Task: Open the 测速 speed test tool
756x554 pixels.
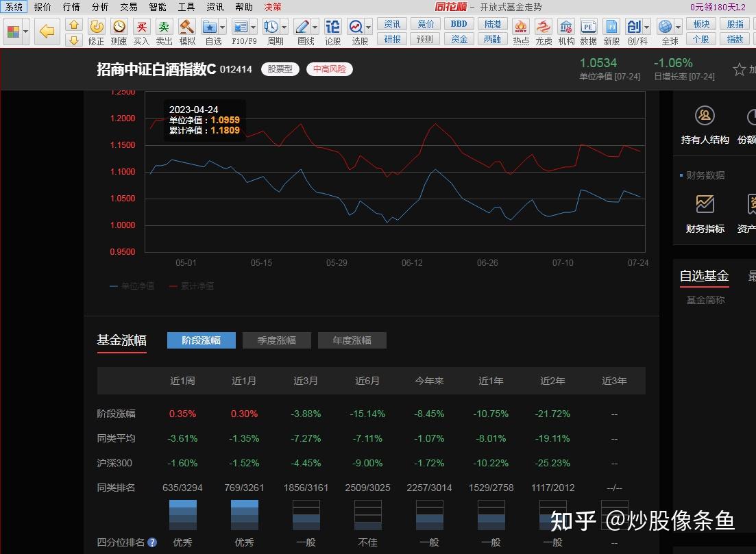Action: 119,32
